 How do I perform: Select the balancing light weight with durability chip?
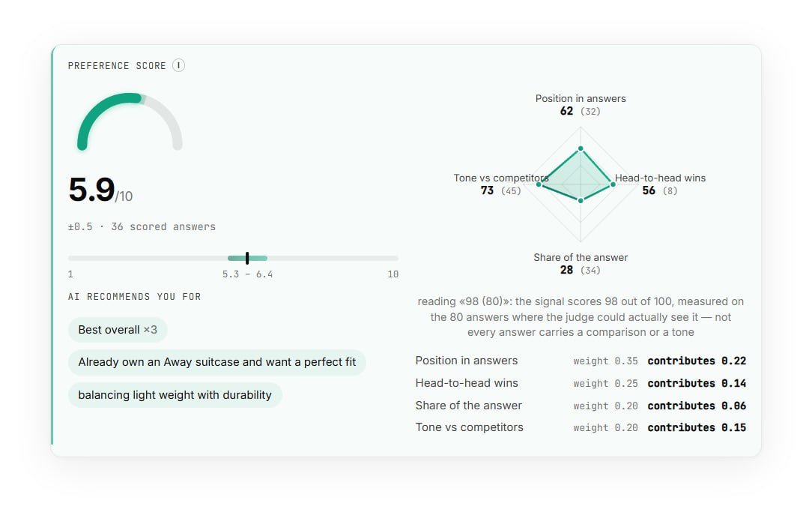[x=175, y=395]
